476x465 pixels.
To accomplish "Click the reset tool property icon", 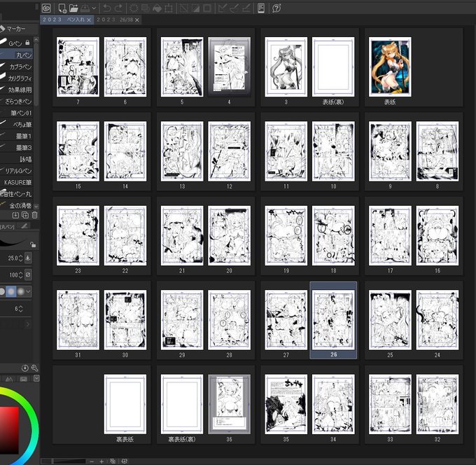I will coord(25,368).
